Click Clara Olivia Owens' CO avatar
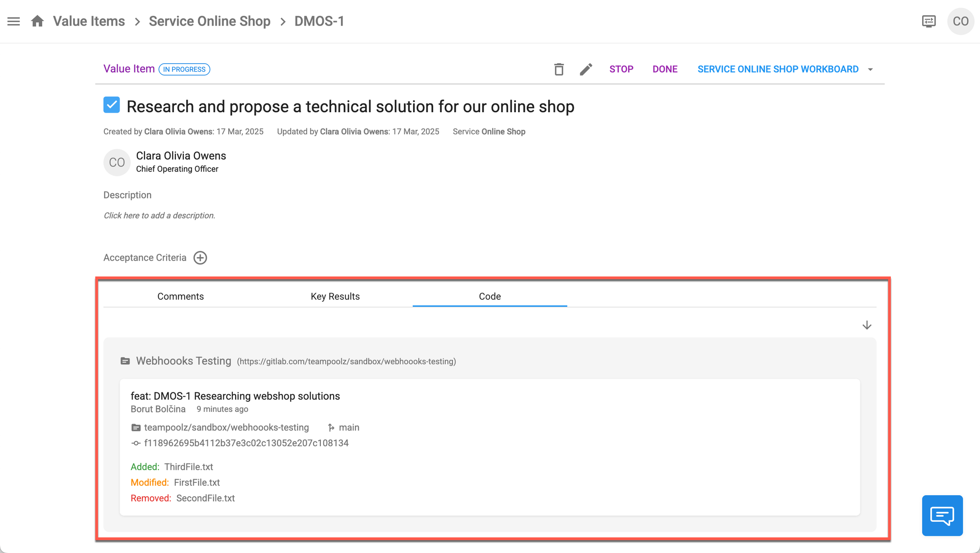 pyautogui.click(x=117, y=162)
